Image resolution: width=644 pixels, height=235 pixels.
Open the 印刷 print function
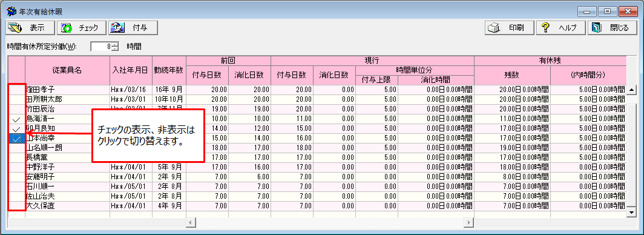pyautogui.click(x=510, y=28)
